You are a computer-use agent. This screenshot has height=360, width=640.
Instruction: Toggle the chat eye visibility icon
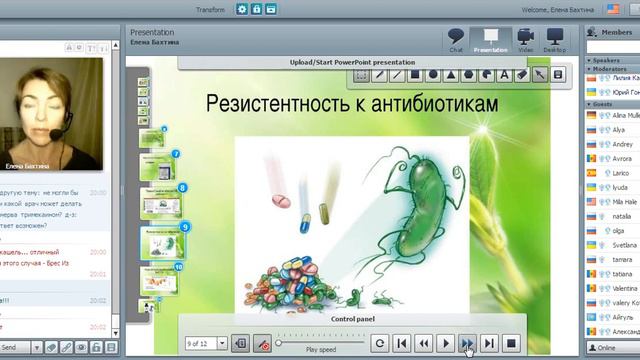(x=81, y=347)
